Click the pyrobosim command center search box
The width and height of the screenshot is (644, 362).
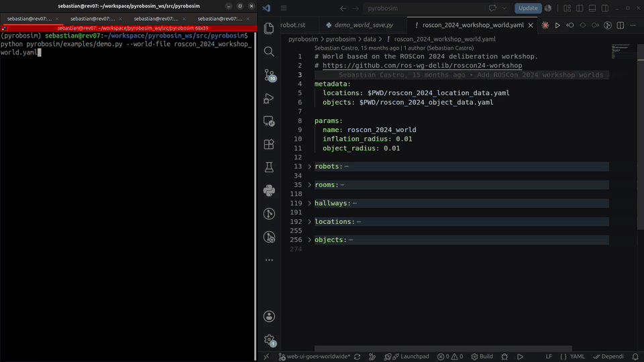423,8
